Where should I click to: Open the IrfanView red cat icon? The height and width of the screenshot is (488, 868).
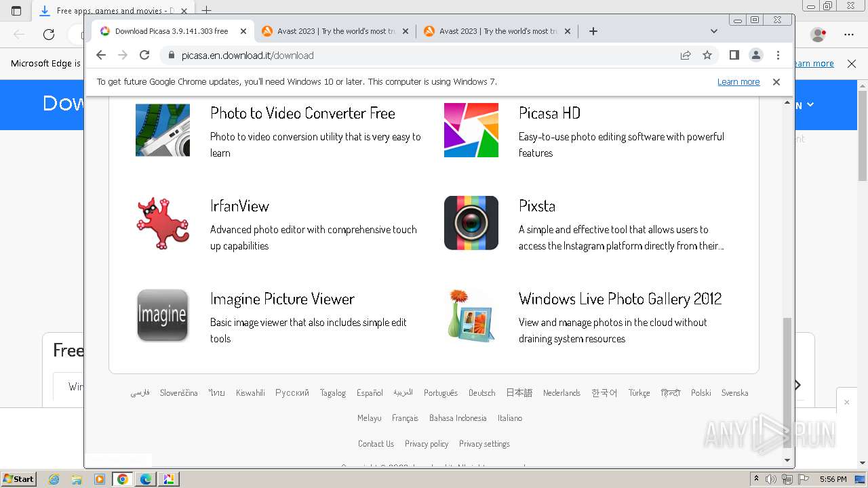(163, 223)
